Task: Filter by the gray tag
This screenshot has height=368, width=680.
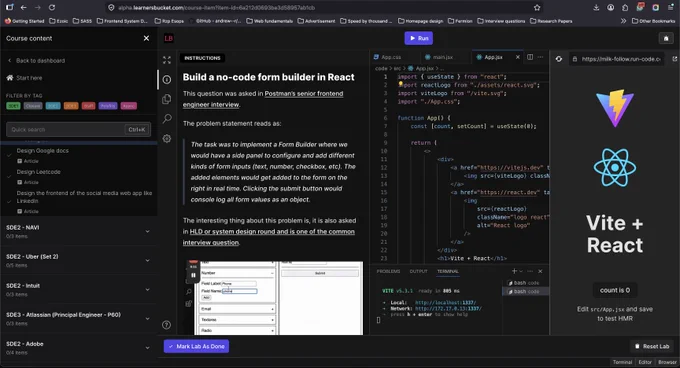Action: [33, 106]
